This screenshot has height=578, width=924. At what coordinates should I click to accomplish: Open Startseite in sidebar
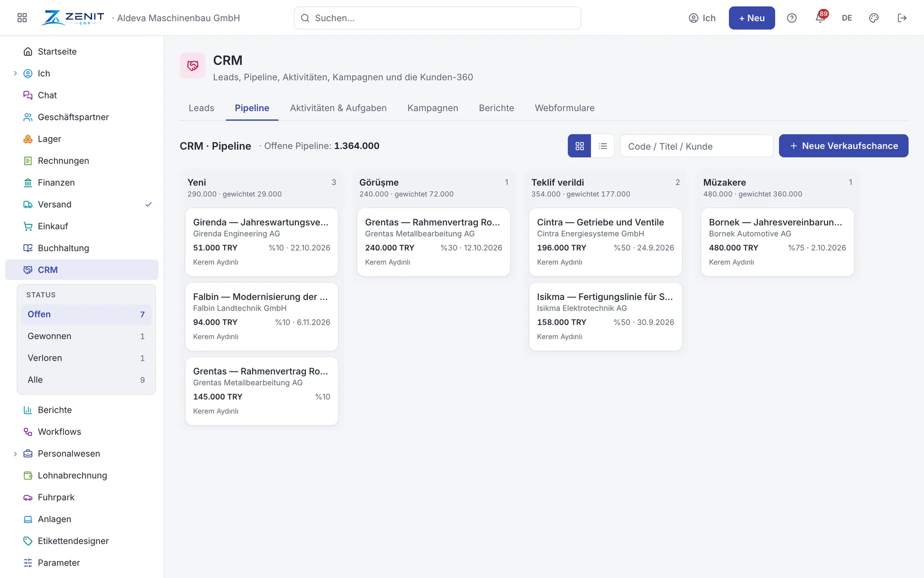pos(82,52)
